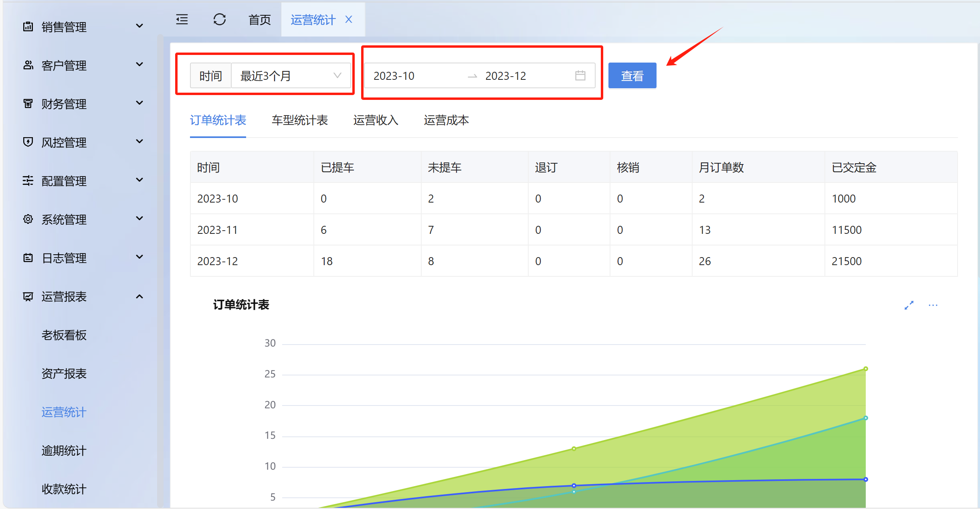
Task: Click the collapse sidebar menu icon
Action: coord(182,19)
